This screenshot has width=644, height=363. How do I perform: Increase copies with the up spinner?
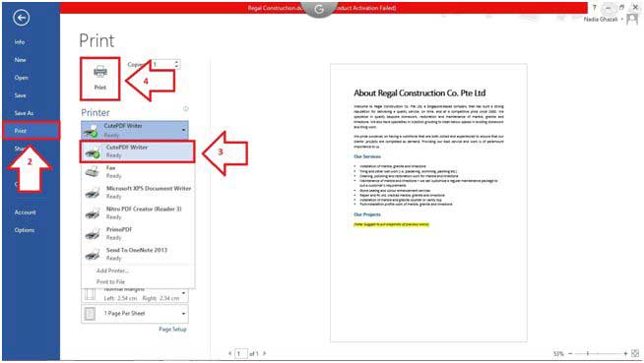click(x=176, y=62)
